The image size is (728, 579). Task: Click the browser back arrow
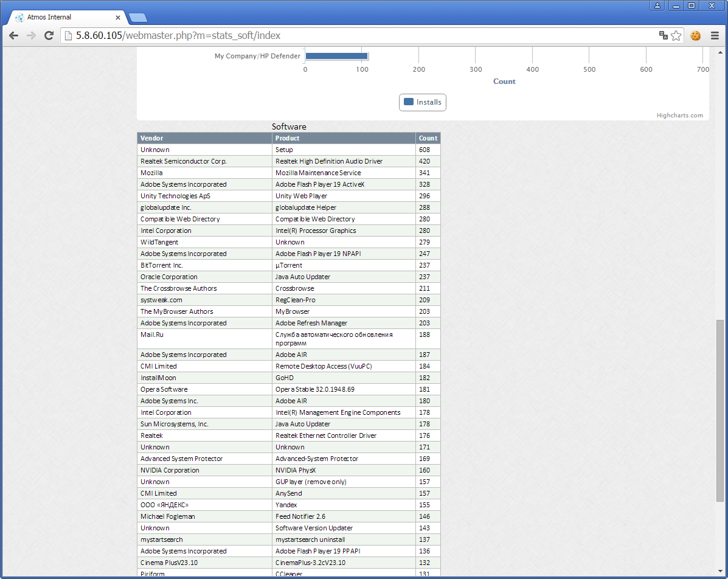pos(13,36)
